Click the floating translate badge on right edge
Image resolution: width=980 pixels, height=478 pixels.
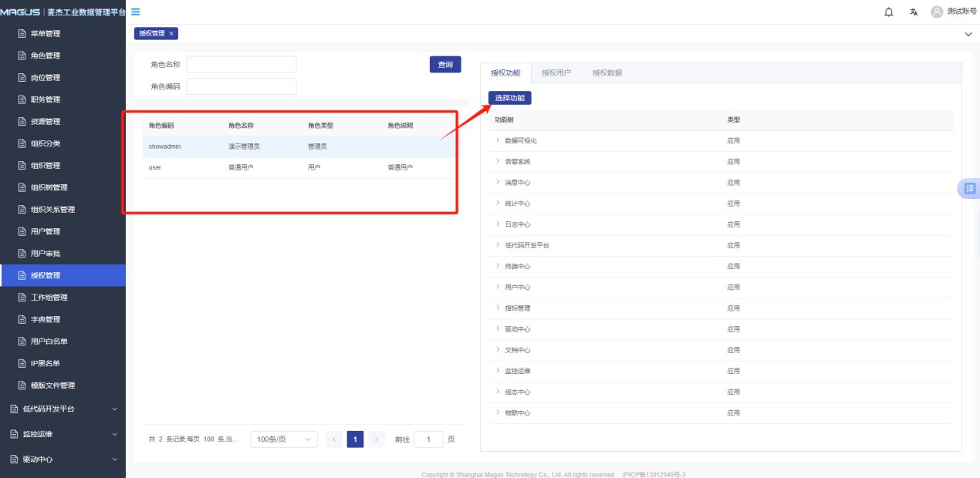tap(969, 189)
